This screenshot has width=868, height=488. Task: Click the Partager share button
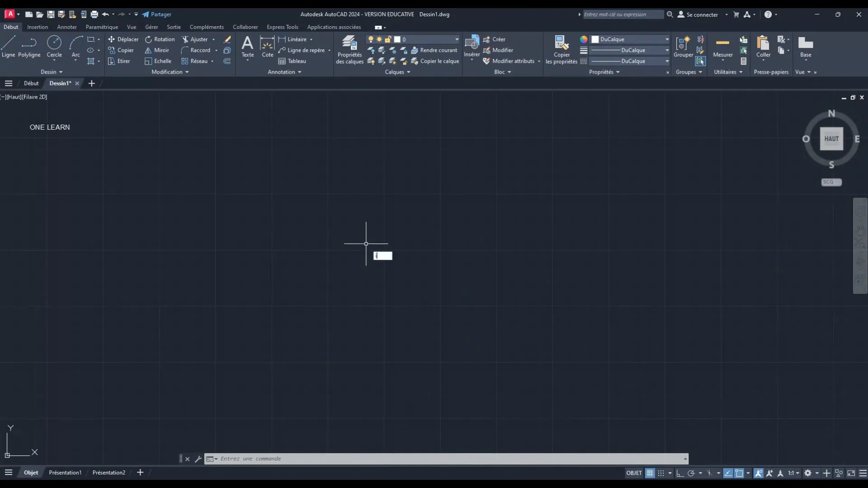pyautogui.click(x=157, y=14)
